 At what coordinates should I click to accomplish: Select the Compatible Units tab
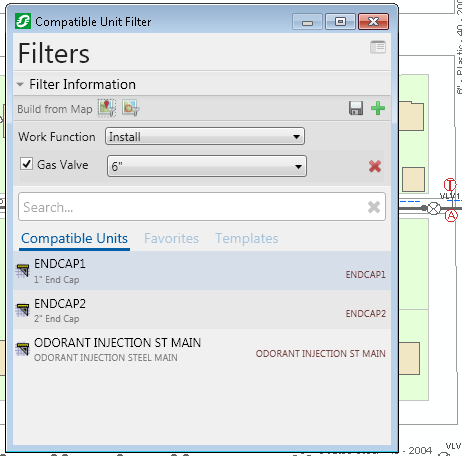point(74,238)
